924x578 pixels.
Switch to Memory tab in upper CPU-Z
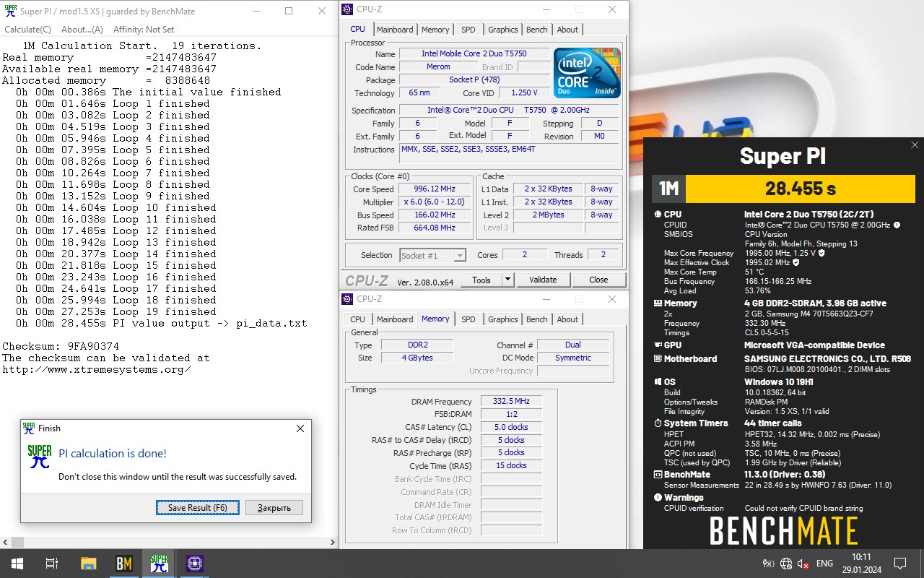click(x=435, y=30)
